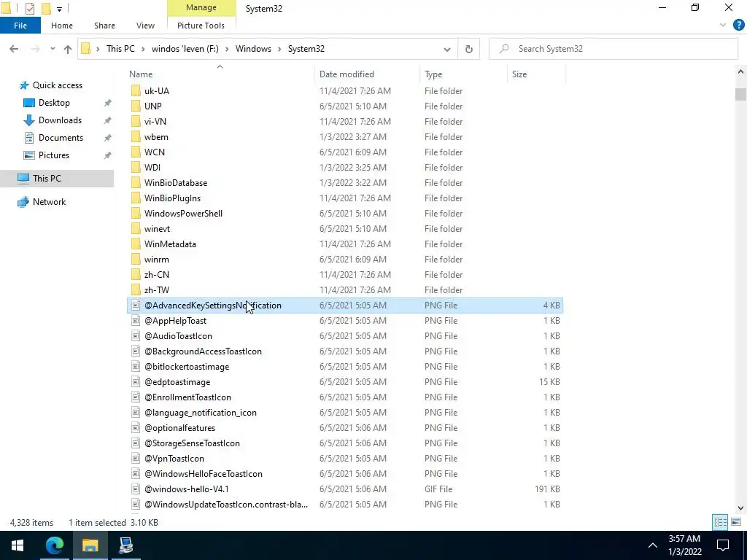Click the This PC breadcrumb

(120, 49)
